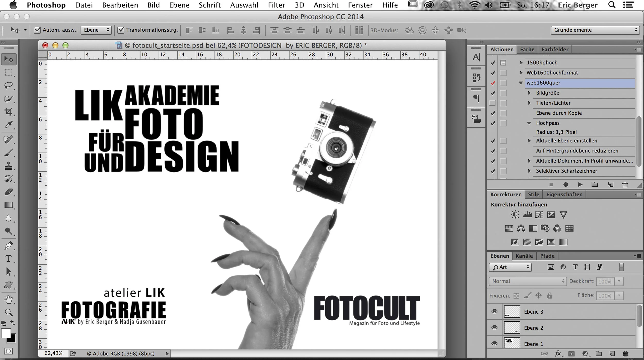Select the Hand tool
Screen dimensions: 644x360
[x=9, y=299]
